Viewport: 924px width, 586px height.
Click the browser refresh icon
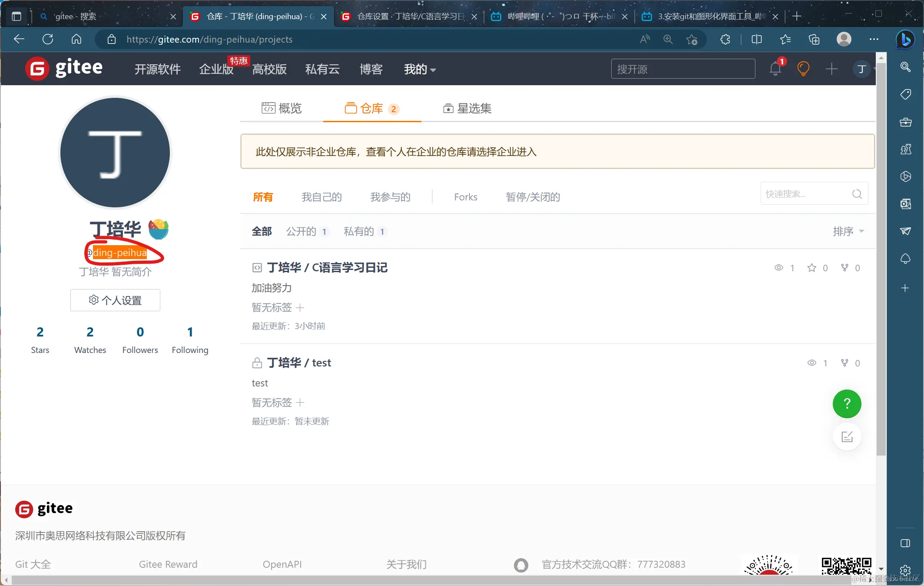(x=48, y=40)
